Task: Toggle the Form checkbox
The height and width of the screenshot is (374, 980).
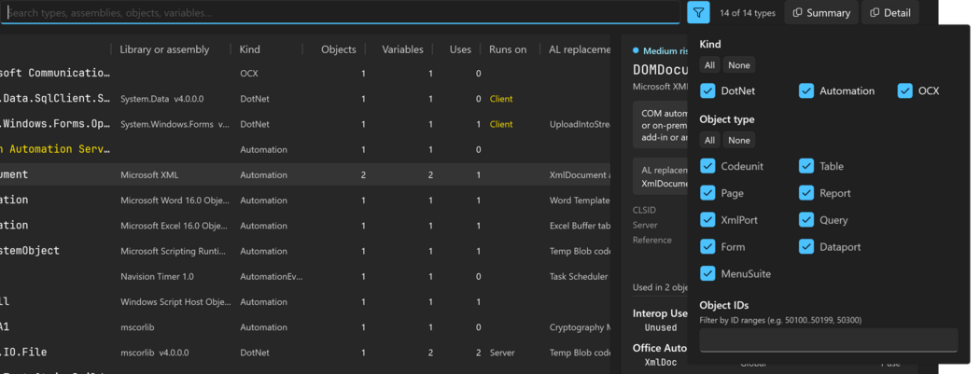Action: click(707, 246)
